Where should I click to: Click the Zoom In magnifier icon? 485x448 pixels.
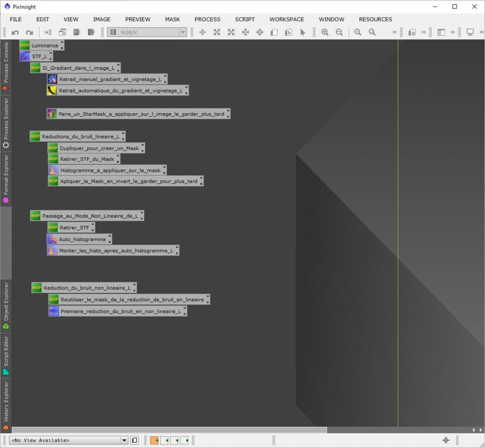[x=325, y=32]
